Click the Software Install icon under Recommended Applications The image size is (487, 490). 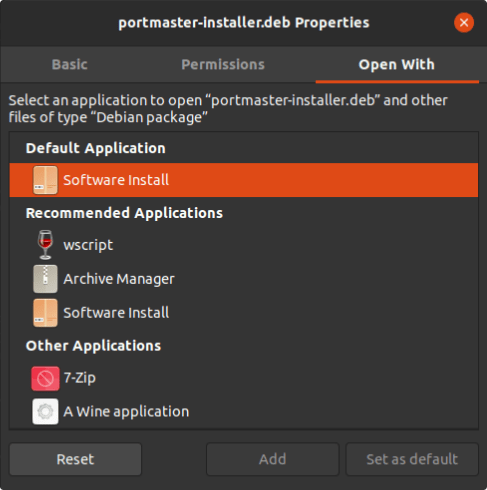tap(45, 313)
